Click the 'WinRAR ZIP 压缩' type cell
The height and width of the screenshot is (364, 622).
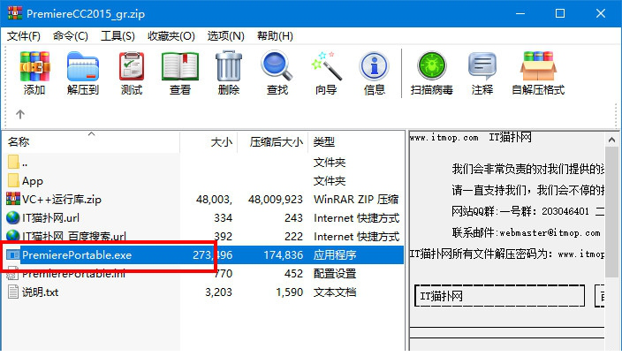(x=356, y=199)
